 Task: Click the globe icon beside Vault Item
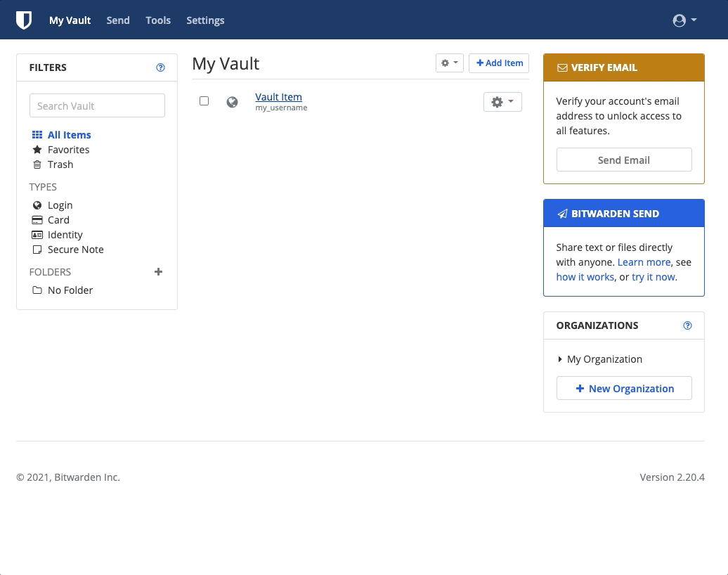click(x=232, y=102)
